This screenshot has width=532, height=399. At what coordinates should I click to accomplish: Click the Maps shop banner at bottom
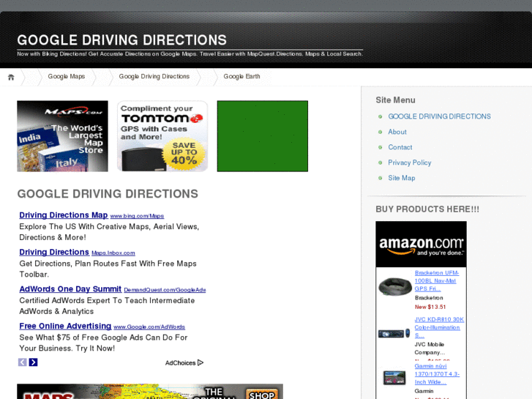150,392
